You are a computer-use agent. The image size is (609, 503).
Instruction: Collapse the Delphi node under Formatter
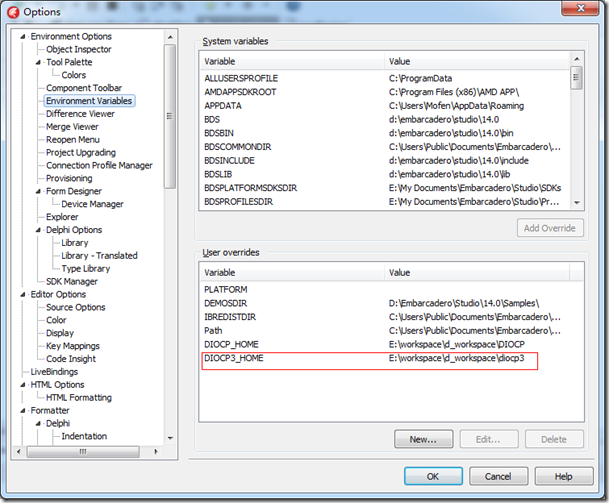pyautogui.click(x=38, y=423)
